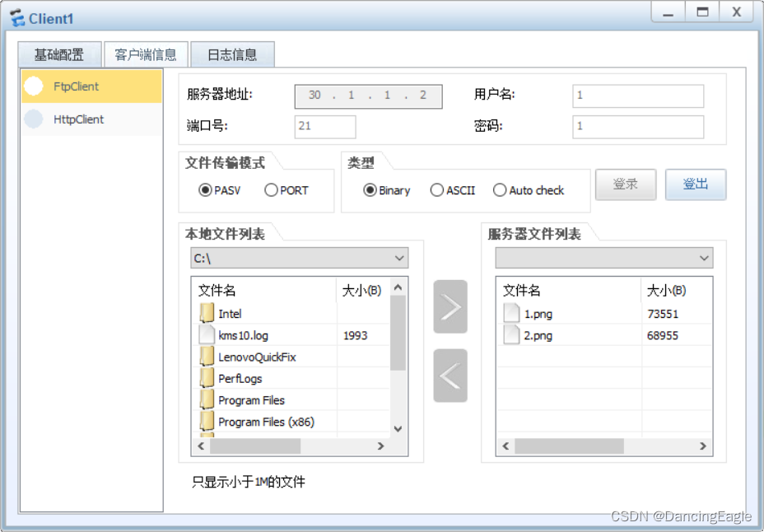Click local list scroll down arrow

(x=398, y=429)
